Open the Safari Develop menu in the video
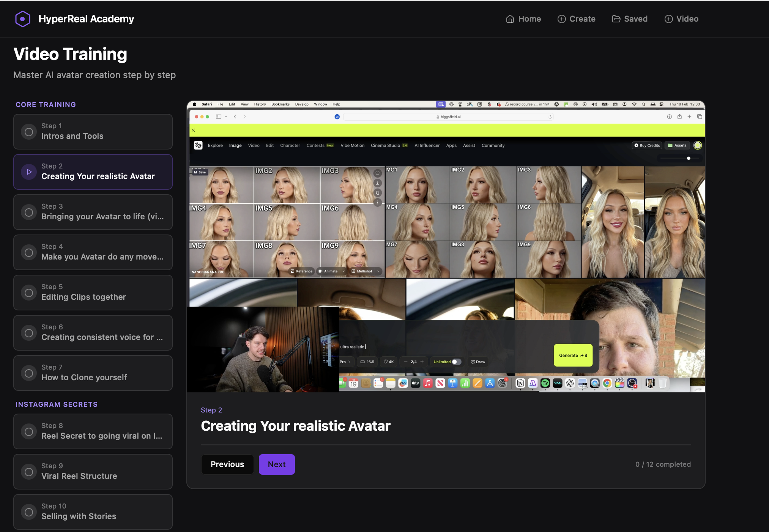Image resolution: width=769 pixels, height=532 pixels. (302, 104)
